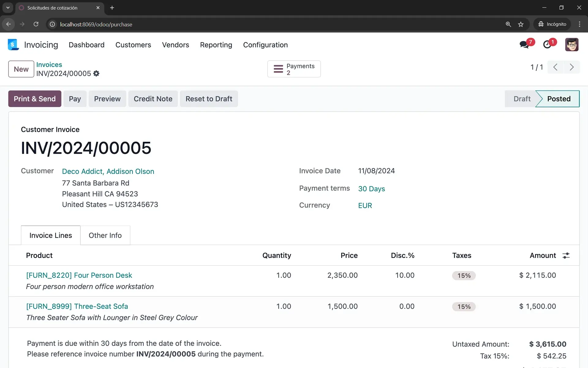588x368 pixels.
Task: Bookmark this page with star icon
Action: coord(521,24)
